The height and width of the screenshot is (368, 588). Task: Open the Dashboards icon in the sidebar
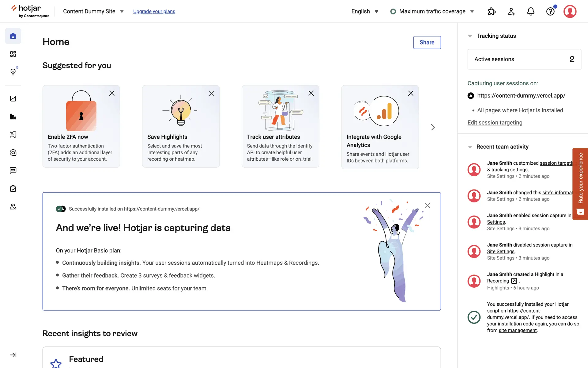click(x=13, y=54)
